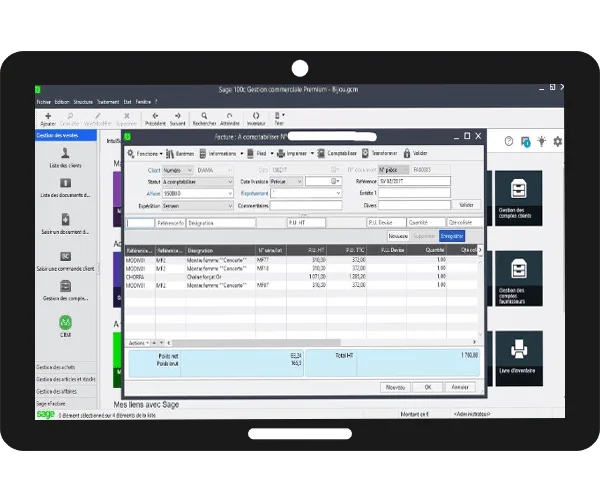The height and width of the screenshot is (500, 600).
Task: Open Gestion des comptes fournisseurs tile
Action: click(x=518, y=278)
